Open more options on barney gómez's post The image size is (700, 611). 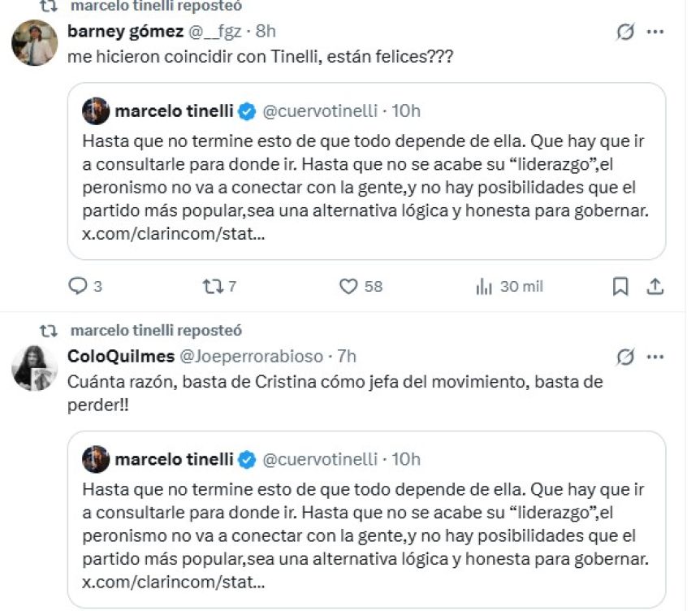(655, 32)
